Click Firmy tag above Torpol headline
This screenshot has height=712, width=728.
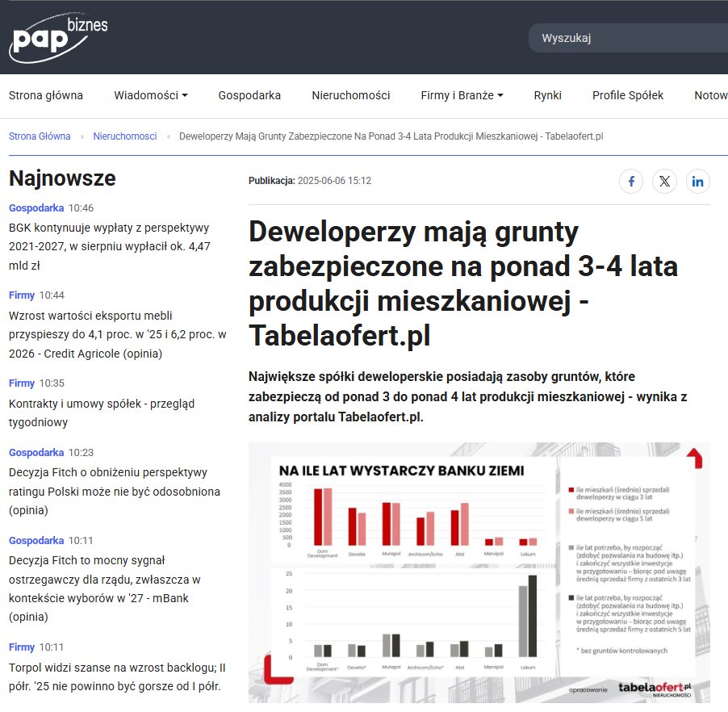coord(22,647)
